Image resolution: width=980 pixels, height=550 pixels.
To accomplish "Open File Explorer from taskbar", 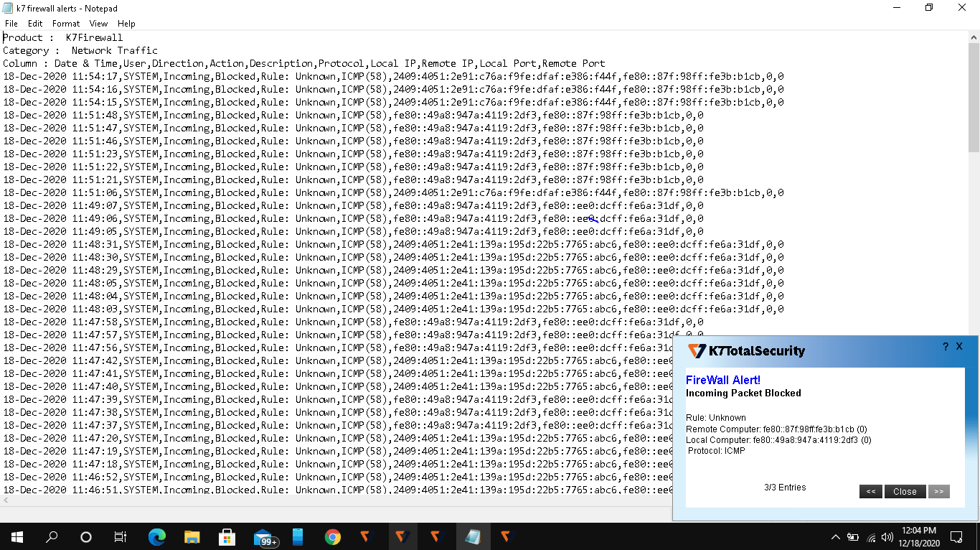I will 192,536.
